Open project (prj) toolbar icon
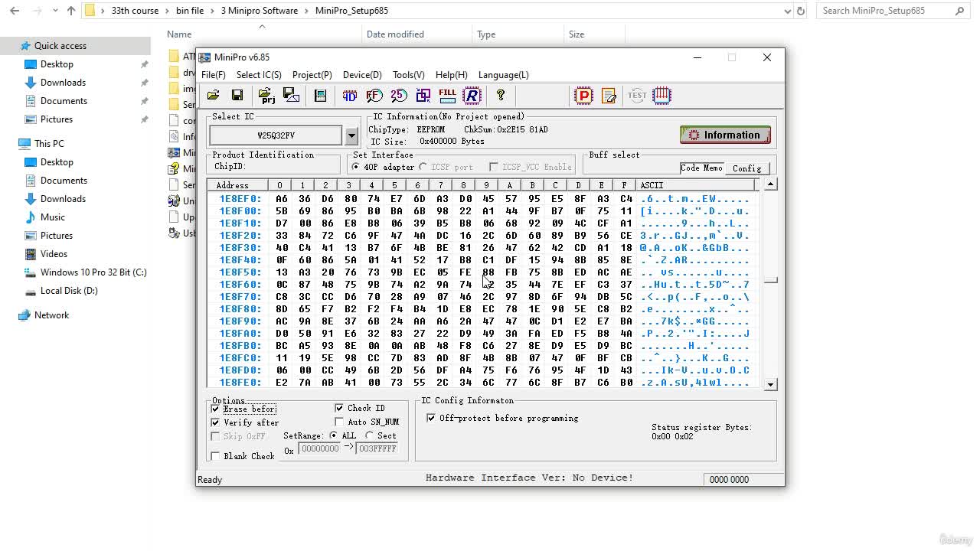The width and height of the screenshot is (980, 551). point(267,96)
